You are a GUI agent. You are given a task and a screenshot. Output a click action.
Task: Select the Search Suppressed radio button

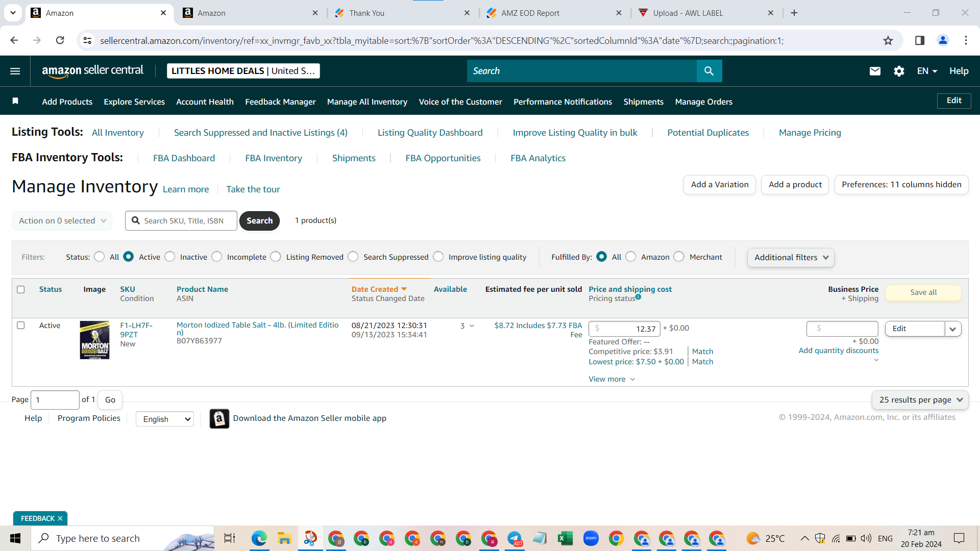353,257
